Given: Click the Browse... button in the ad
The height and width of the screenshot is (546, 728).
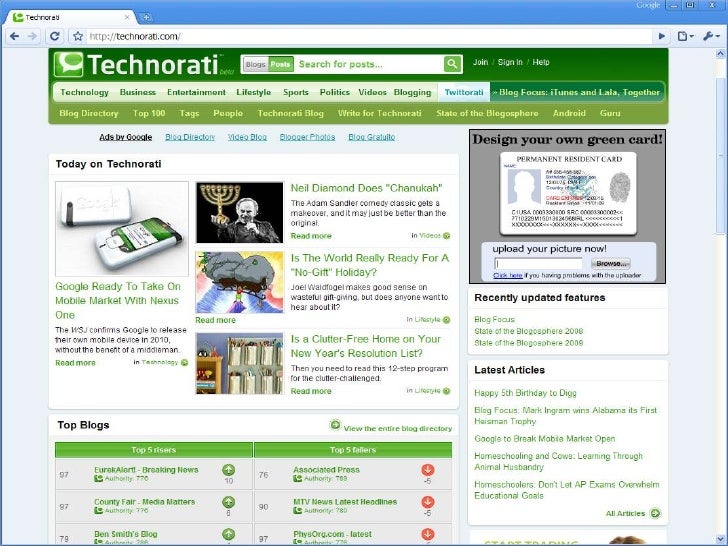Looking at the screenshot, I should [x=611, y=264].
